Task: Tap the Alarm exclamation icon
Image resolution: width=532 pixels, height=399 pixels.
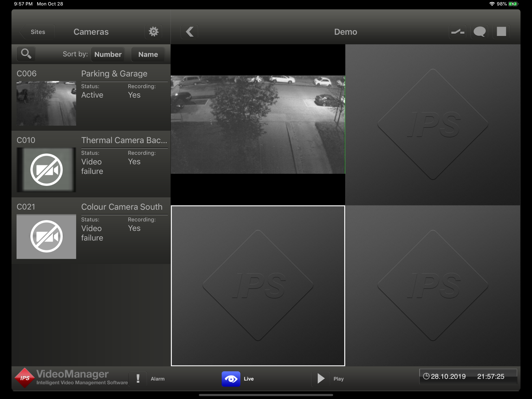Action: (x=138, y=379)
